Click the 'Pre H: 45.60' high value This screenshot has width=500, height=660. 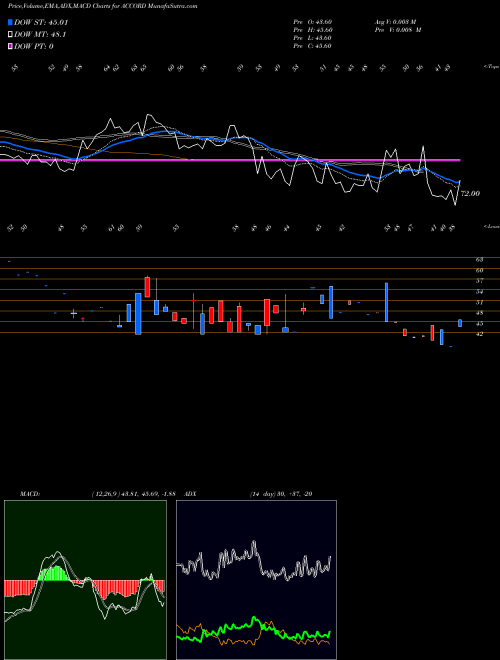pos(313,30)
